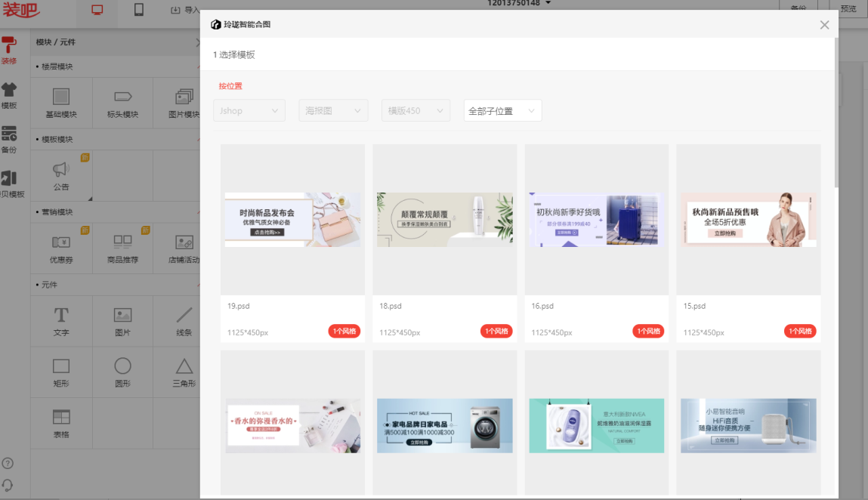Click the 预览 preview button
The width and height of the screenshot is (868, 500).
pyautogui.click(x=848, y=8)
